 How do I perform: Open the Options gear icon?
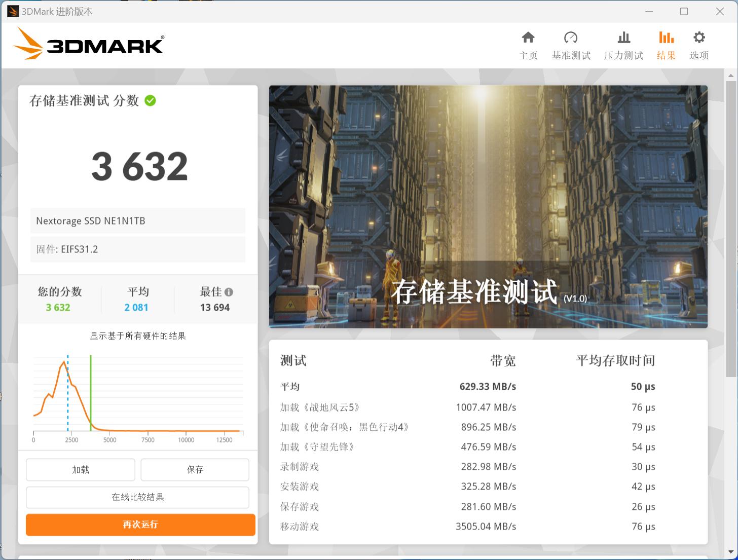tap(699, 37)
